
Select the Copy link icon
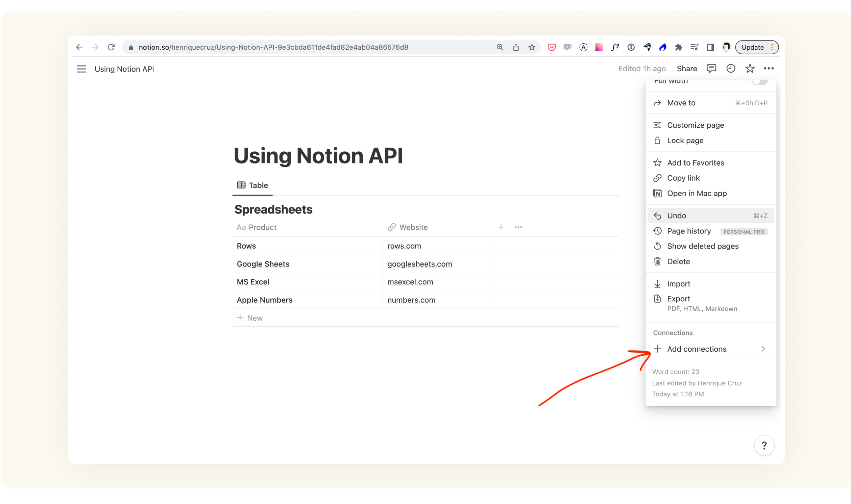658,178
